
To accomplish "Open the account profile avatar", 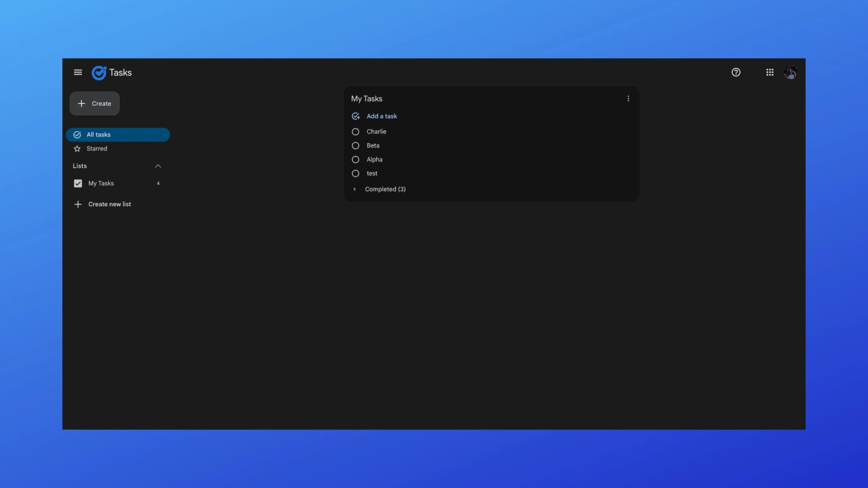I will coord(790,72).
